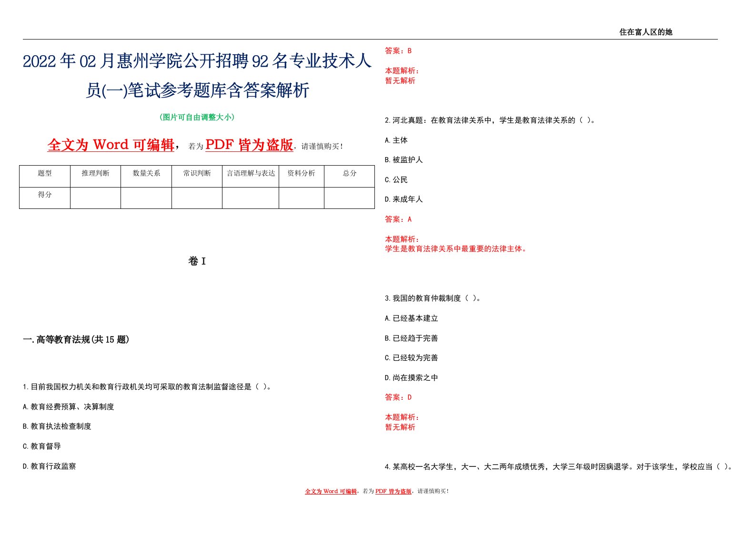Select option 'C.教育督导'

[42, 446]
